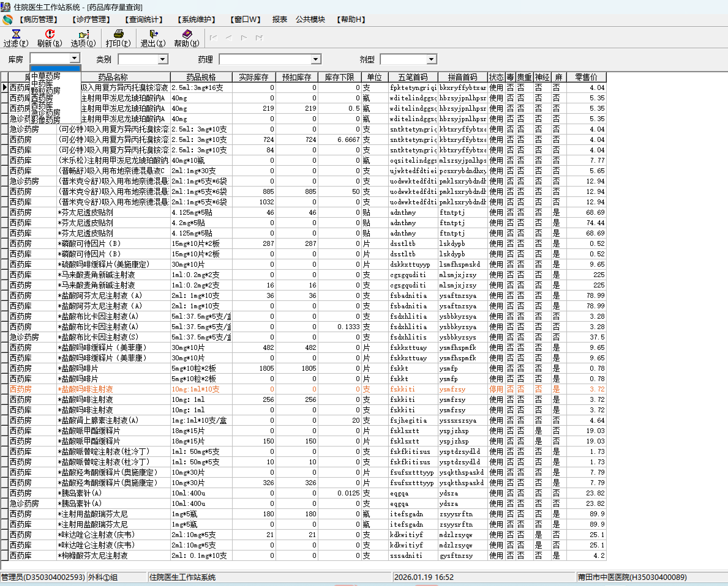Choose 急诊药房 from the open 库房 list
Viewport: 728px width, 586px height.
tap(46, 113)
